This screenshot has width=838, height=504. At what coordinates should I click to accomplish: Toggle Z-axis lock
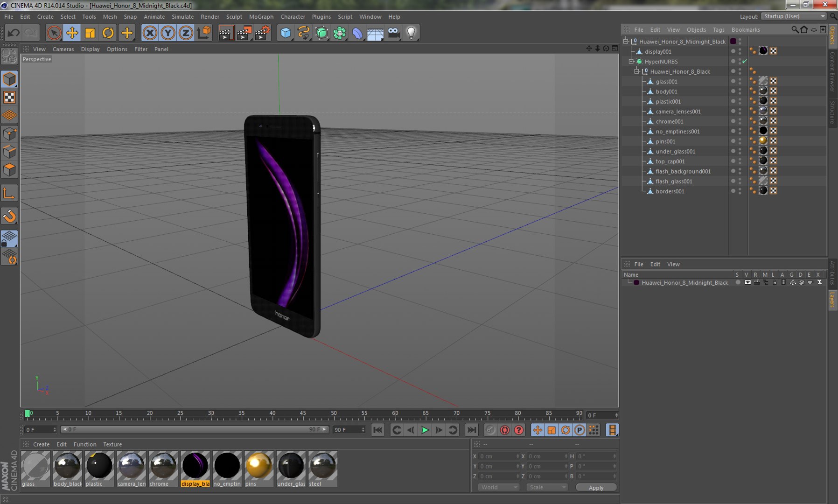(186, 33)
